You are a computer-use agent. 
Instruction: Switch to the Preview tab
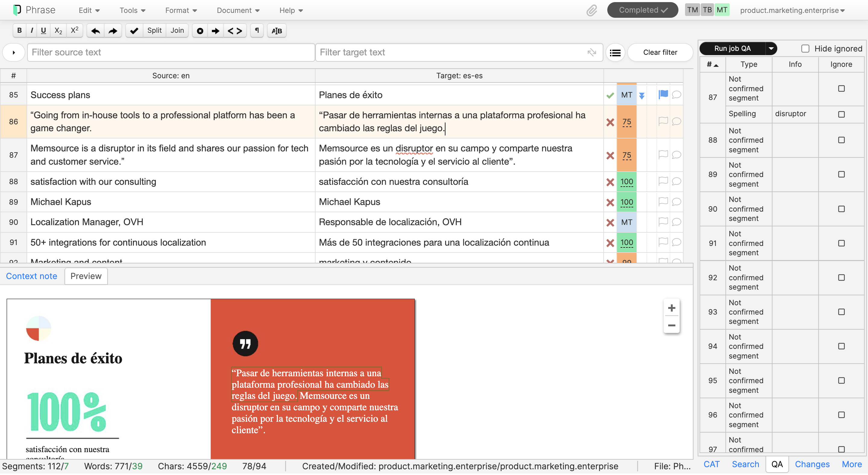click(86, 276)
